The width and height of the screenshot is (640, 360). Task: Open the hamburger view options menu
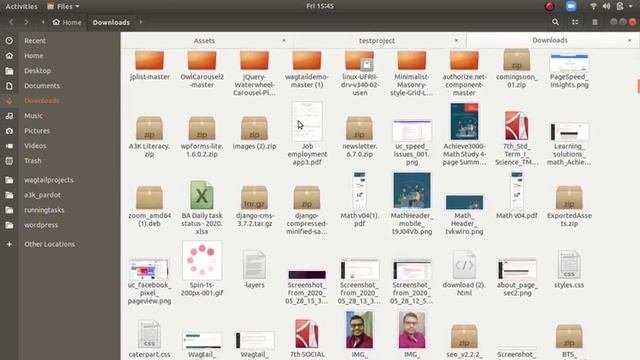point(595,22)
